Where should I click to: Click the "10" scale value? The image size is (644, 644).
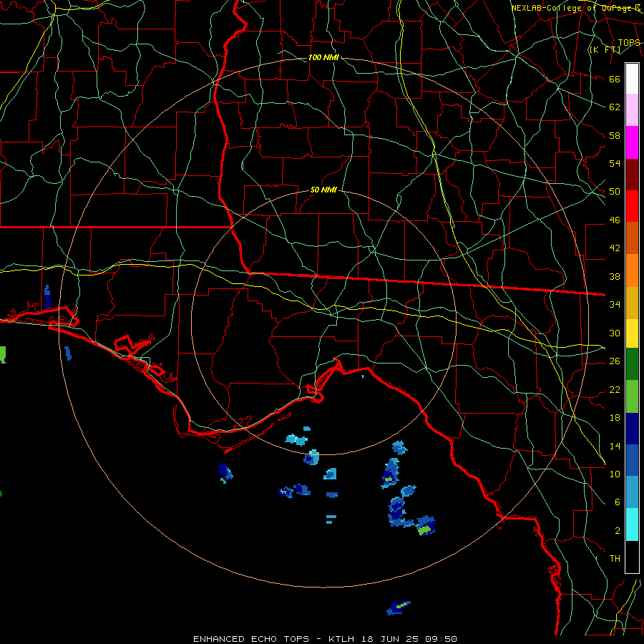615,474
